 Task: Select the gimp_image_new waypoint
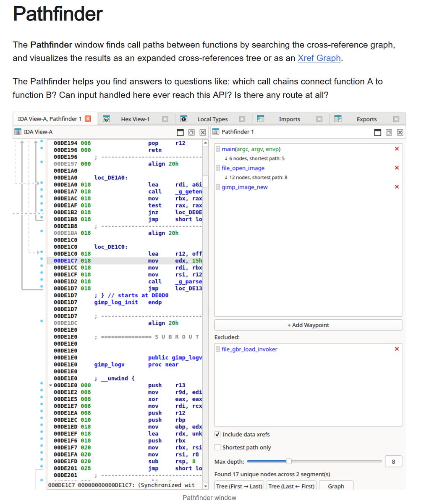[x=245, y=187]
